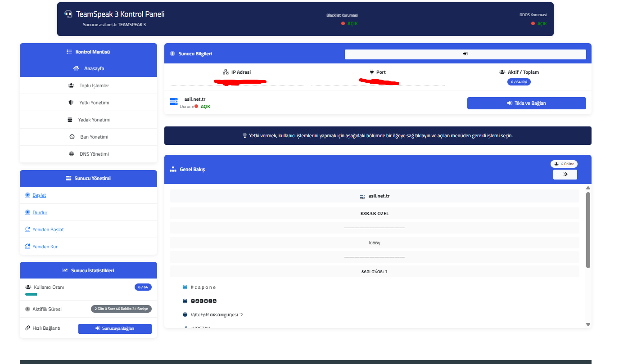This screenshot has width=628, height=364.
Task: Click the scrollbar up arrow in Genel Bakış
Action: (x=588, y=188)
